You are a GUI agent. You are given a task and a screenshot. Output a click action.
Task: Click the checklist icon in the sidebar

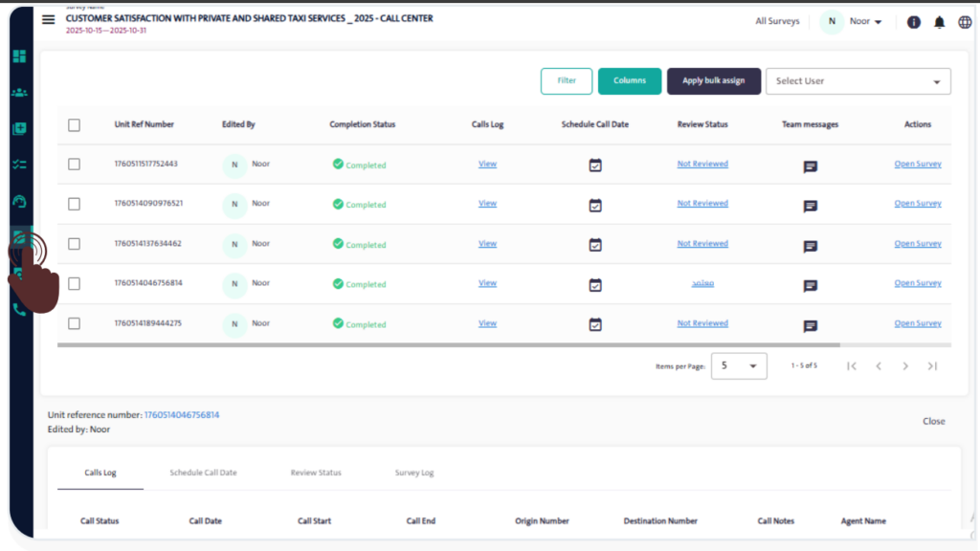point(19,165)
